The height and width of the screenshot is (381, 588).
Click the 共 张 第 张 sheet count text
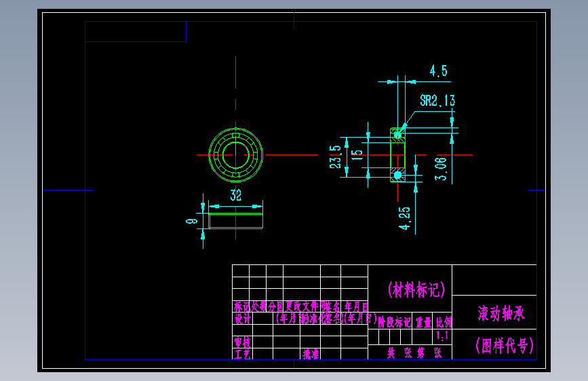(414, 353)
